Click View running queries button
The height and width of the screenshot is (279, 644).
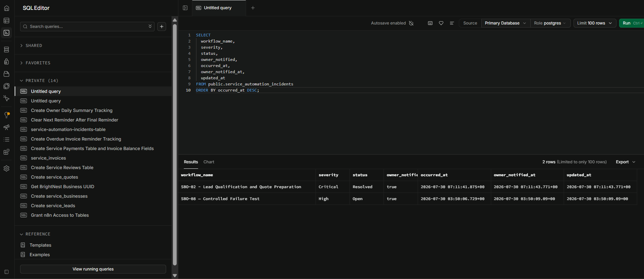[93, 269]
